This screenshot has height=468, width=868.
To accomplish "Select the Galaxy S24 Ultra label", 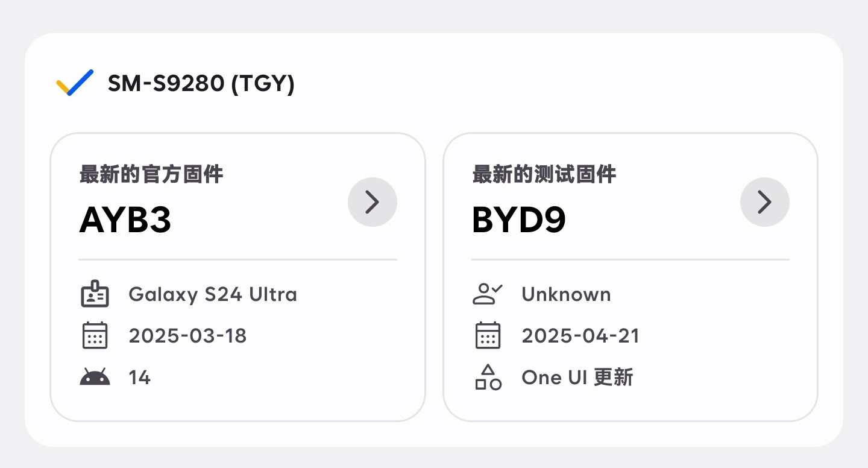I will pos(213,294).
